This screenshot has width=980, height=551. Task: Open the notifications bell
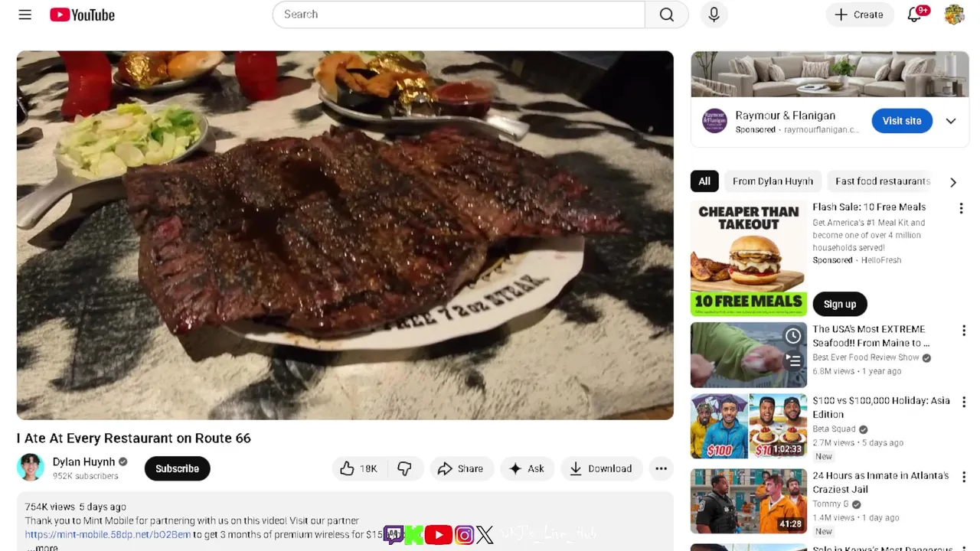point(915,15)
